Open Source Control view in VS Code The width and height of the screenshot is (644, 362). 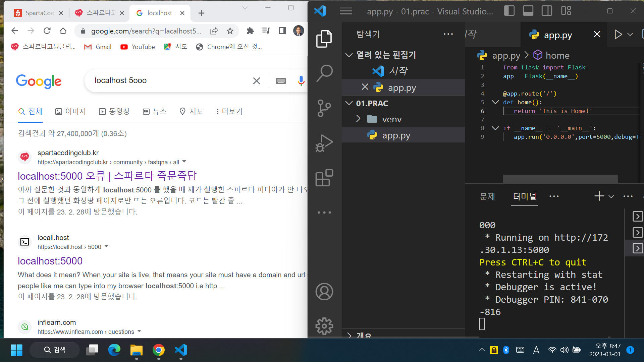[324, 108]
